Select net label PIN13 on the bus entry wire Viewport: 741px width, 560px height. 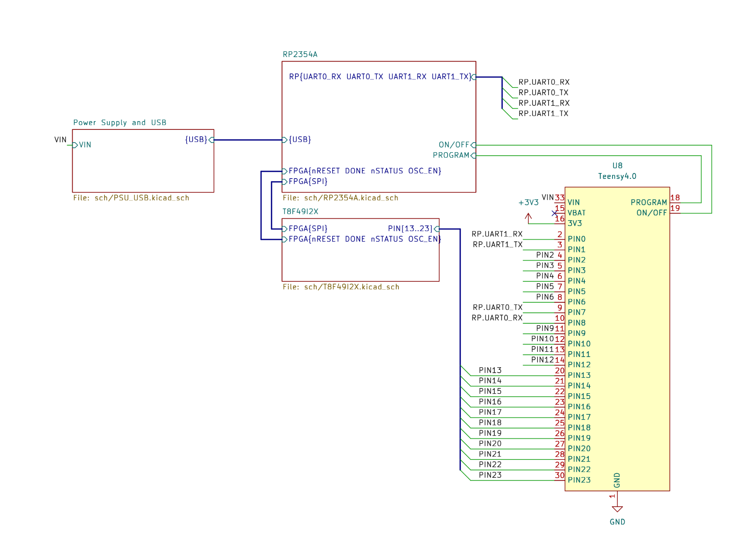click(x=490, y=371)
